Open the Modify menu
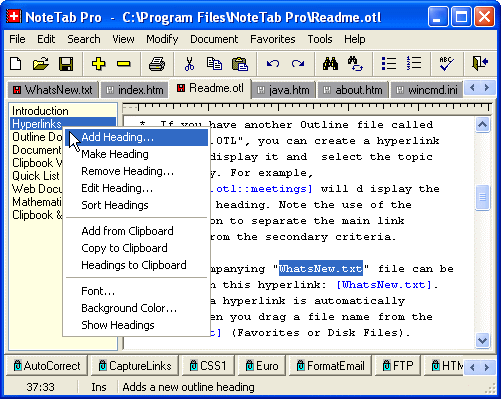501x399 pixels. click(x=162, y=39)
